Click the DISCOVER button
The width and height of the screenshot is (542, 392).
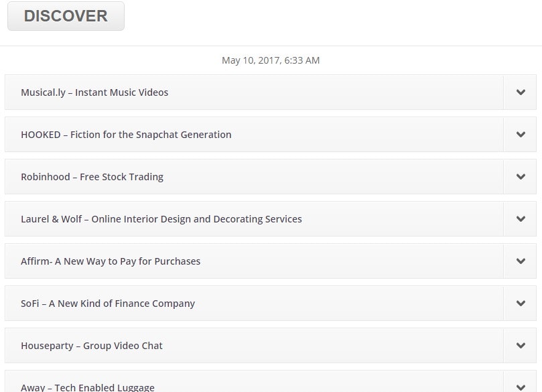65,15
